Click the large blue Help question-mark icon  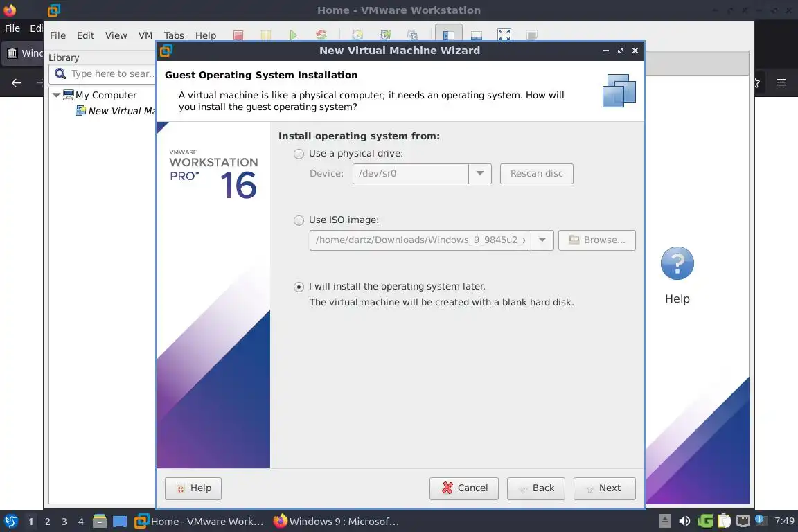[x=677, y=263]
